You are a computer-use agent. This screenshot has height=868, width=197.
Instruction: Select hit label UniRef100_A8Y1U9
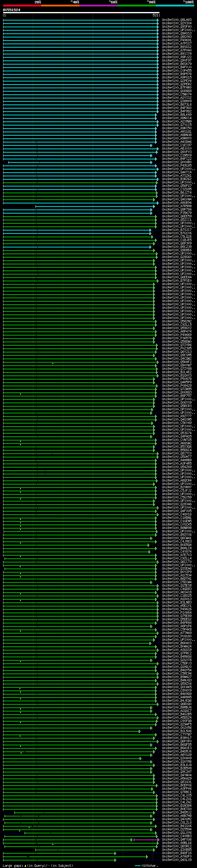pos(177,755)
